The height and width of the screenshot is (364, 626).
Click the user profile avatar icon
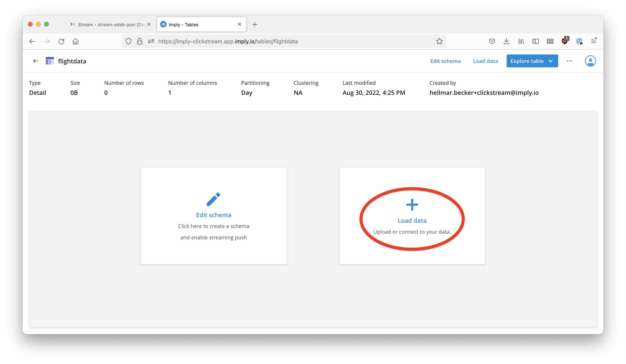pos(590,61)
